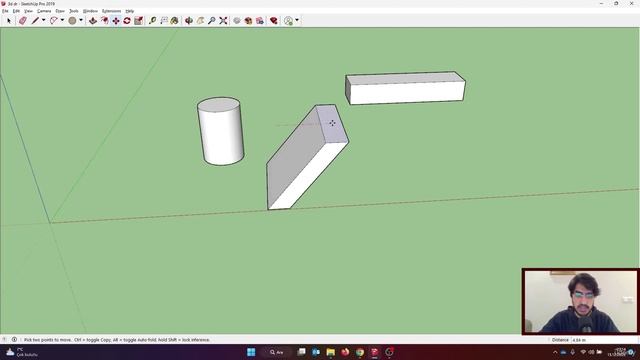Open File Explorer from the taskbar

click(331, 352)
